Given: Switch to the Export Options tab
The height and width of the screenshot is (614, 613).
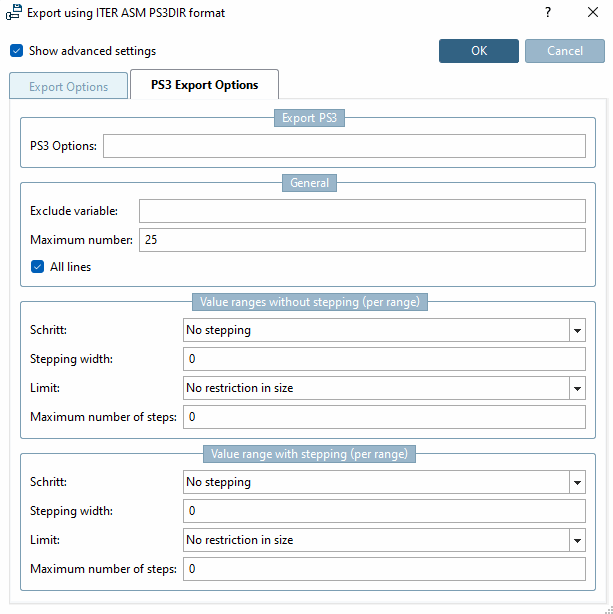Looking at the screenshot, I should pos(68,87).
